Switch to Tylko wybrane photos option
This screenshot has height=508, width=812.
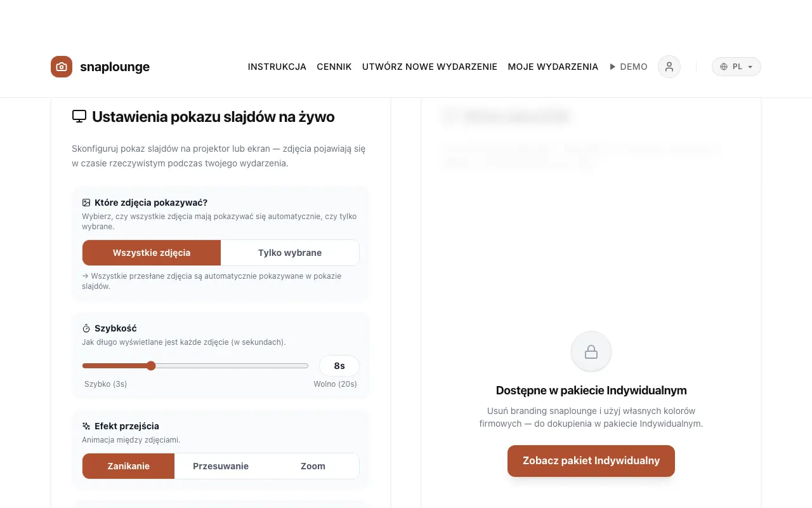pos(290,253)
